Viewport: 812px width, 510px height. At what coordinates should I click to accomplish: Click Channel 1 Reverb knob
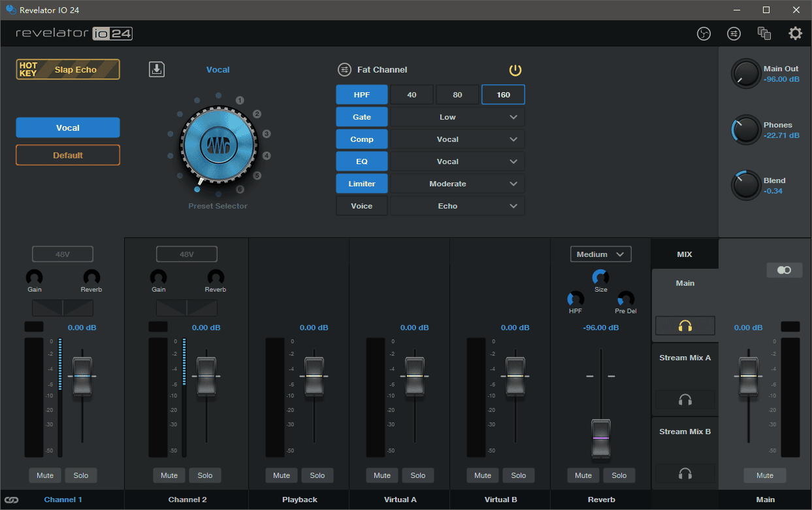click(x=91, y=277)
